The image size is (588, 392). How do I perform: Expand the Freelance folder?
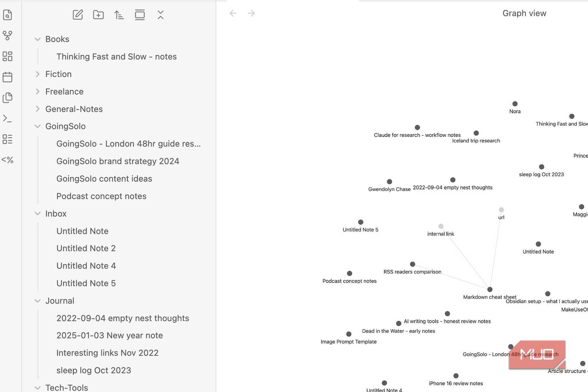(x=37, y=92)
